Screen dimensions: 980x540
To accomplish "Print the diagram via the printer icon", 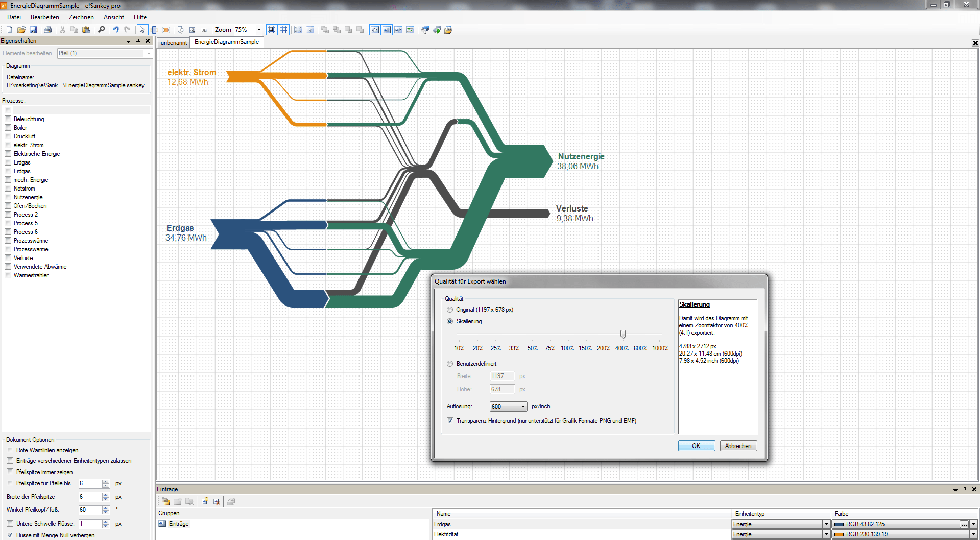I will [48, 30].
